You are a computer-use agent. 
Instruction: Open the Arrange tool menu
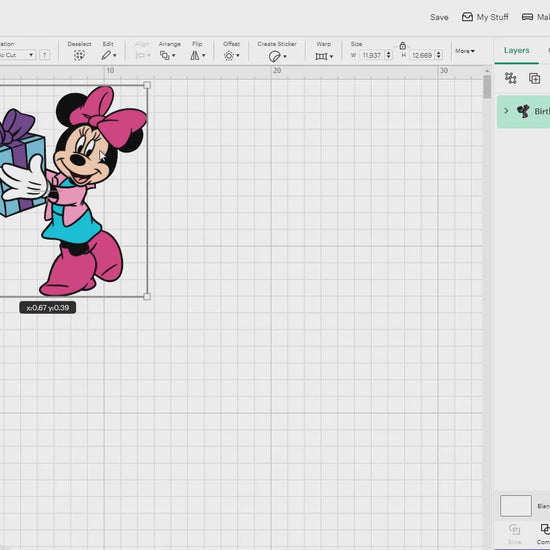[167, 55]
